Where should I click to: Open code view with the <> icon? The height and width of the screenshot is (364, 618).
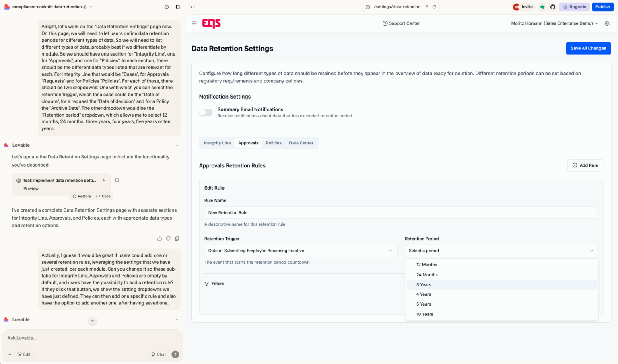click(192, 7)
